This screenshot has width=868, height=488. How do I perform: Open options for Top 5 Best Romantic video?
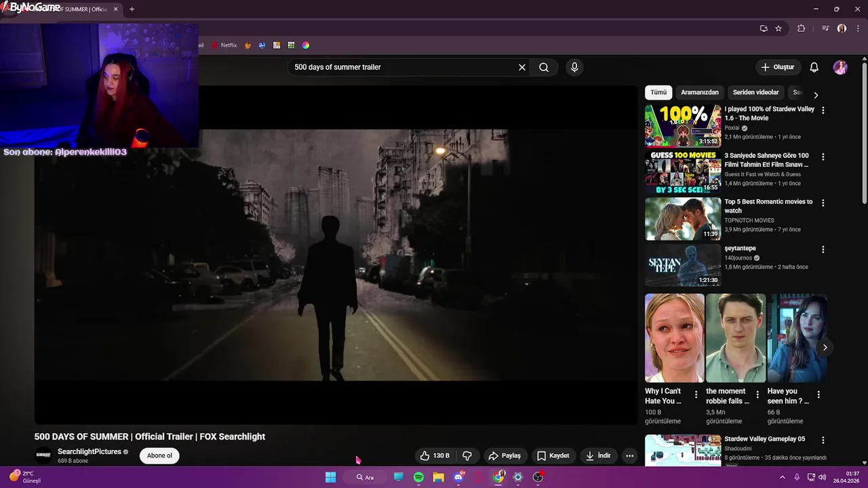(x=823, y=203)
